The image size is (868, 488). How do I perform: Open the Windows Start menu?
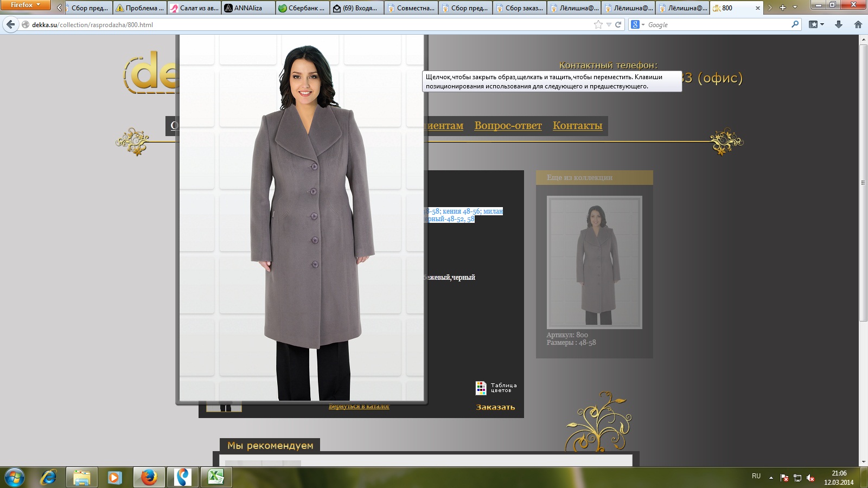tap(15, 477)
